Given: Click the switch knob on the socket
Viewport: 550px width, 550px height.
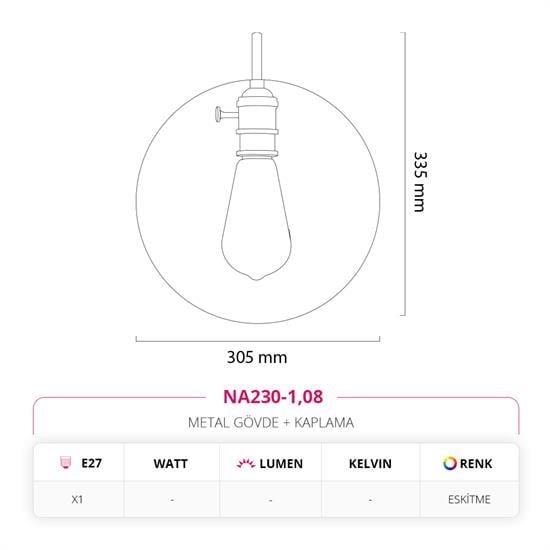Looking at the screenshot, I should click(218, 114).
